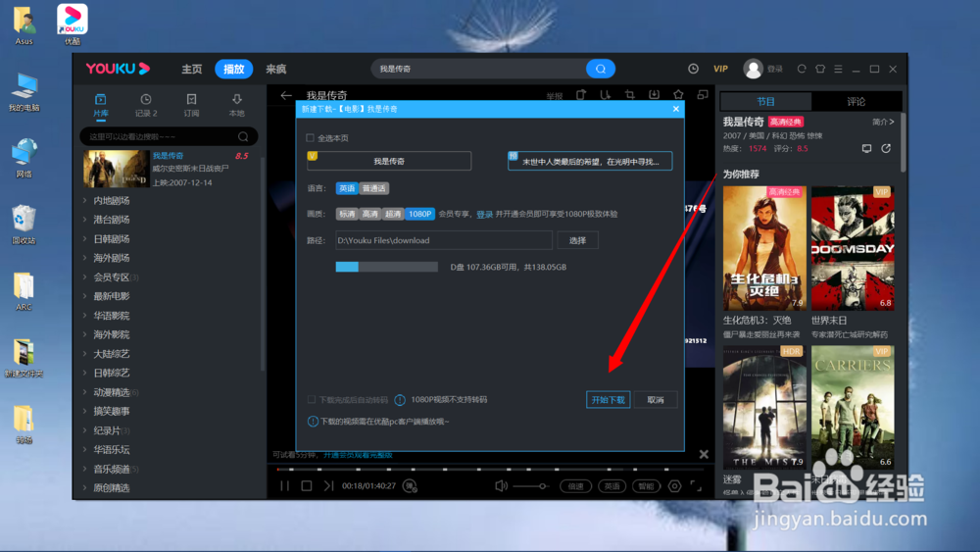Open the 订阅 subscription tab
Image resolution: width=980 pixels, height=552 pixels.
pyautogui.click(x=191, y=105)
